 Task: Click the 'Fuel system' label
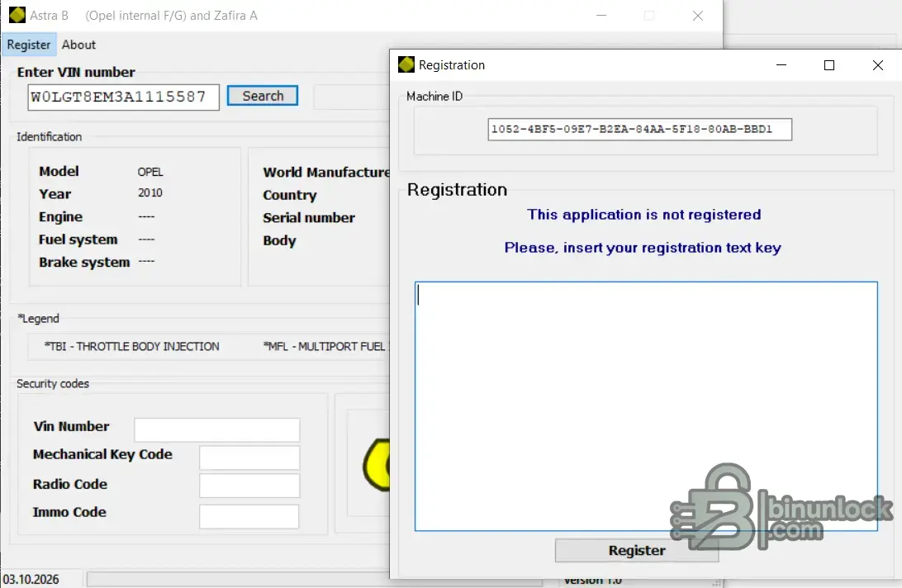pyautogui.click(x=78, y=239)
